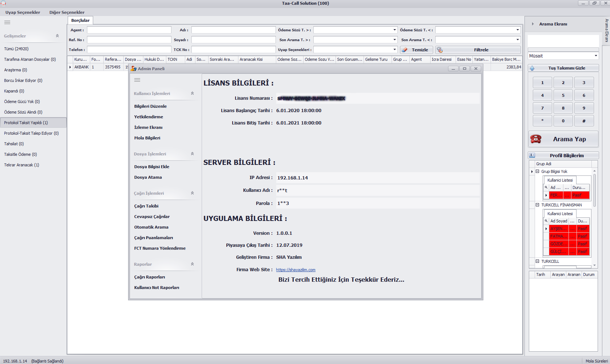Open the Diğer Seçenekler menu
Viewport: 610px width, 364px height.
click(67, 12)
